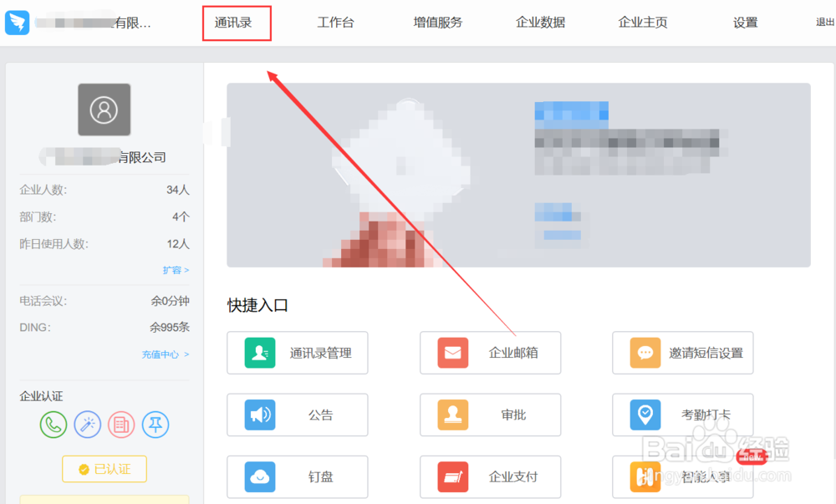
Task: Expand the 充值中心 link with arrow
Action: 165,354
